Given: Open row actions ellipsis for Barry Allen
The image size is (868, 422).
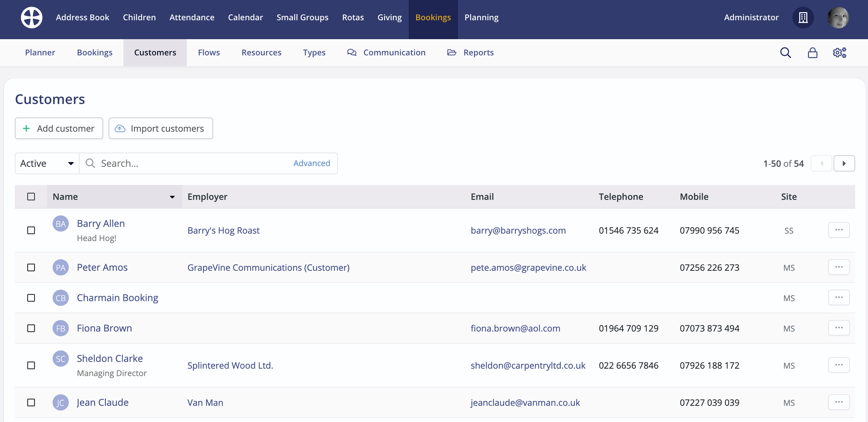Looking at the screenshot, I should (839, 230).
